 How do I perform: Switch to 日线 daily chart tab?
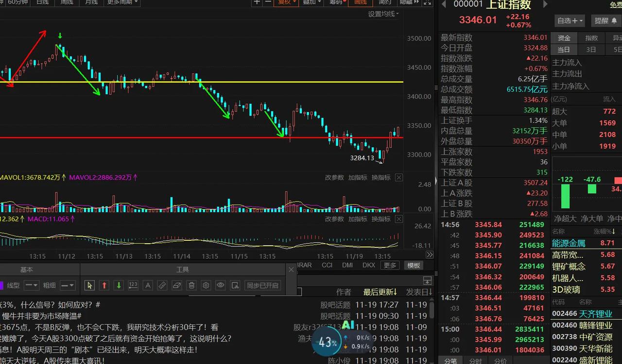pyautogui.click(x=42, y=2)
